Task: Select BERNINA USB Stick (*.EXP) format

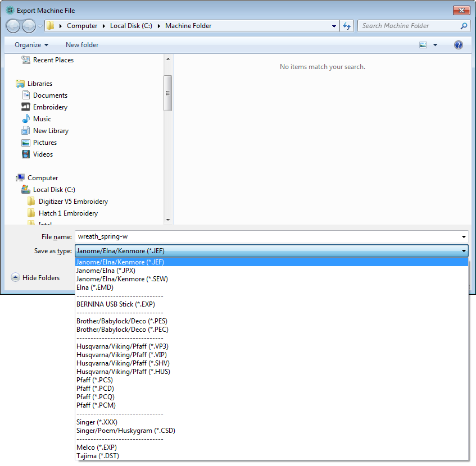Action: coord(271,304)
